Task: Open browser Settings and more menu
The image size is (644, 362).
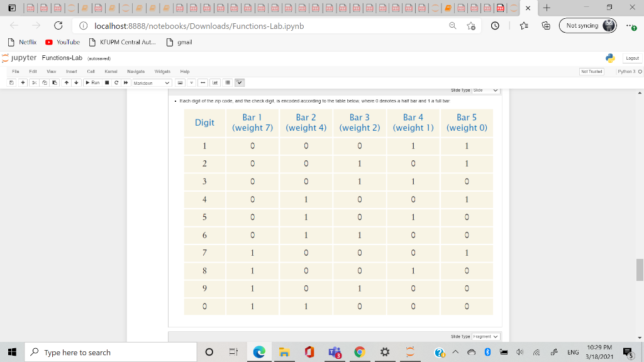Action: 631,26
